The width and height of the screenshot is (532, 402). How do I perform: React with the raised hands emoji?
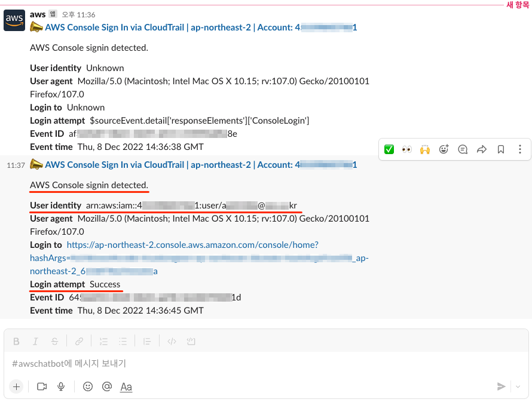click(x=425, y=149)
